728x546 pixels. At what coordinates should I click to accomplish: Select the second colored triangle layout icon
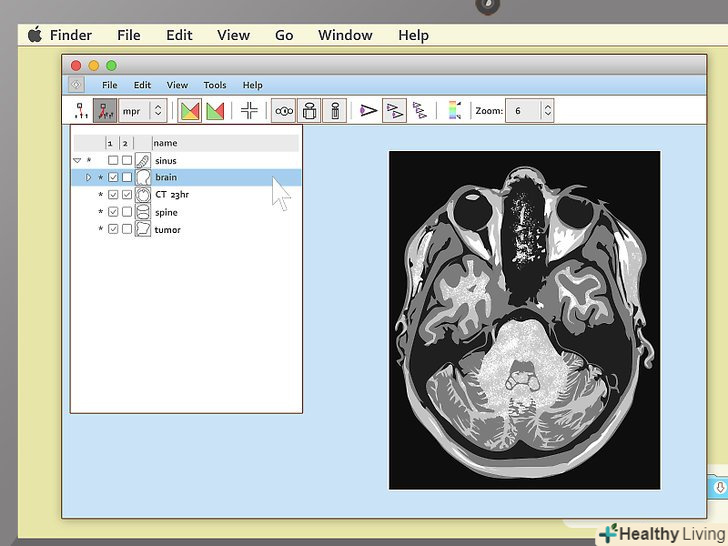coord(214,111)
